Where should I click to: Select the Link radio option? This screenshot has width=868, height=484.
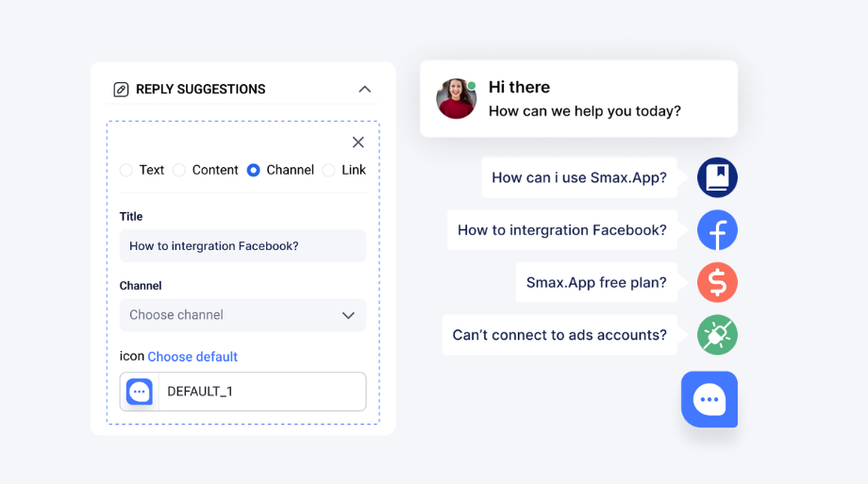click(x=328, y=170)
